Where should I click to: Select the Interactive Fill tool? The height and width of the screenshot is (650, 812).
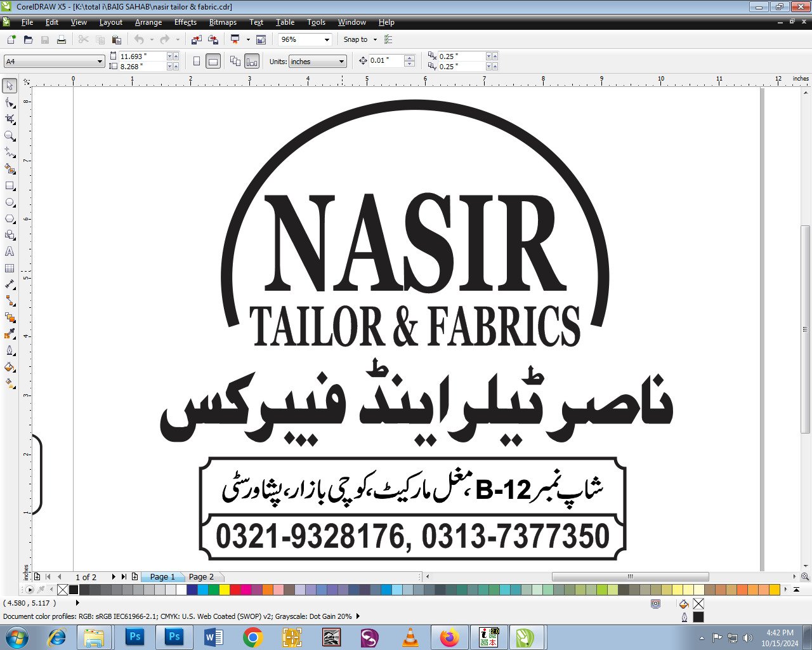tap(10, 383)
